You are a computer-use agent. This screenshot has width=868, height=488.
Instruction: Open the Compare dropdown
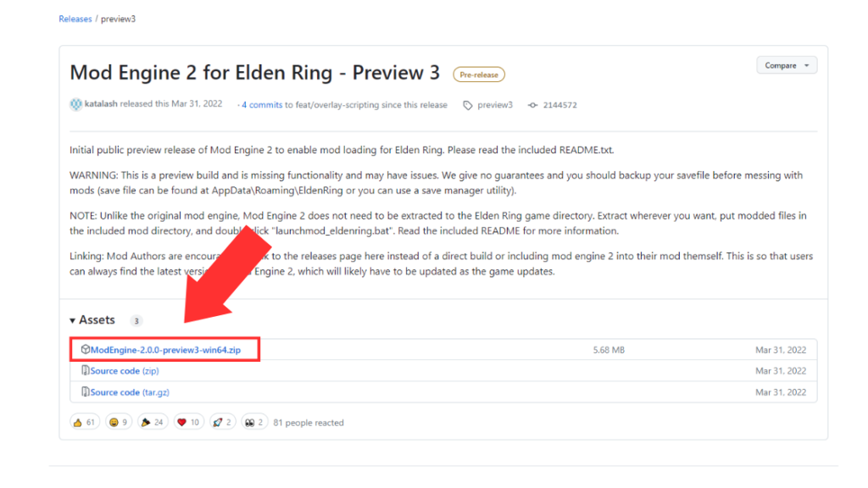[x=787, y=65]
